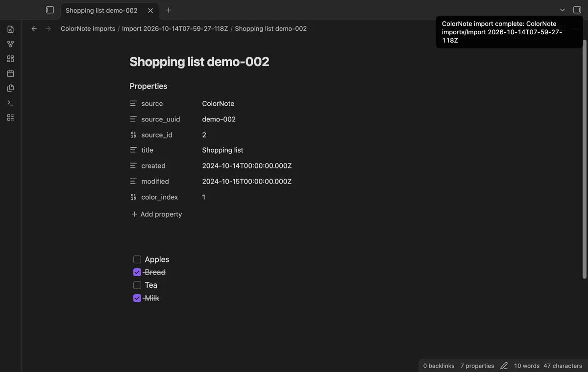Toggle the right sidebar icon
588x372 pixels.
coord(577,10)
